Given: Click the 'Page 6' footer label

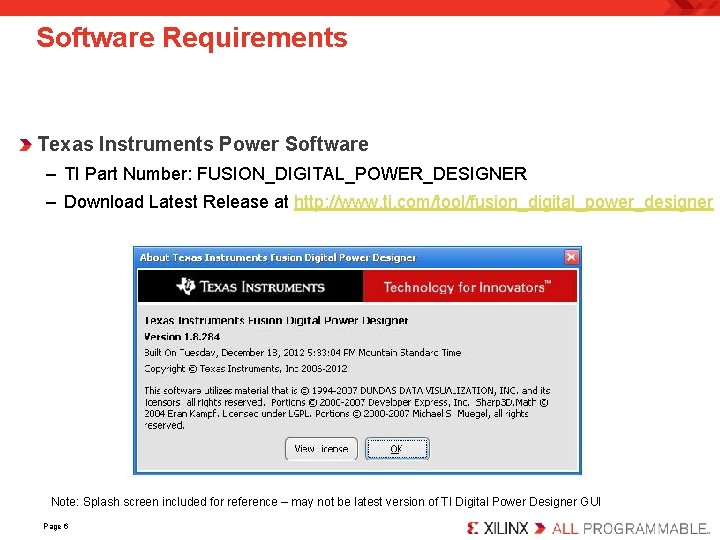Looking at the screenshot, I should (x=56, y=526).
